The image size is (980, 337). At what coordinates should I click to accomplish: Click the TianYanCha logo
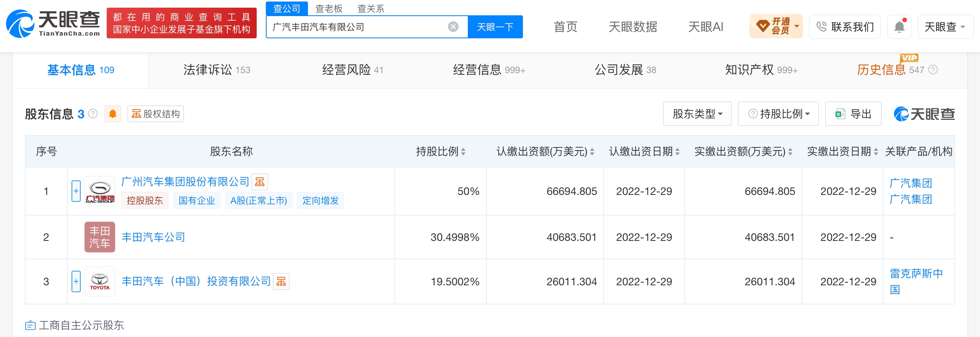click(x=53, y=24)
